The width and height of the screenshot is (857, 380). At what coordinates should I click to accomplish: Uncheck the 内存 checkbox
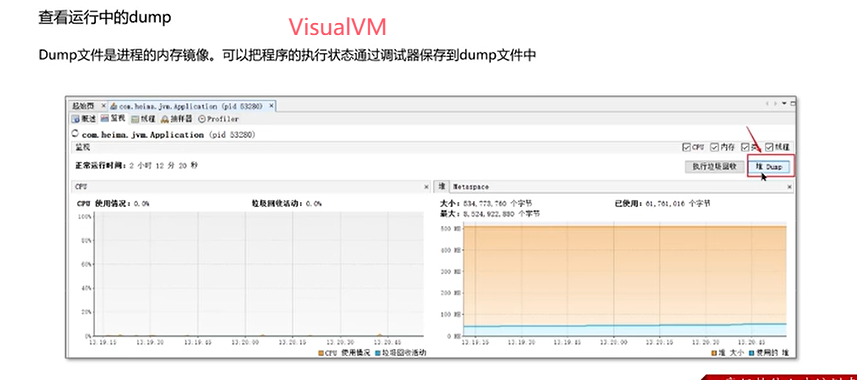pos(714,147)
